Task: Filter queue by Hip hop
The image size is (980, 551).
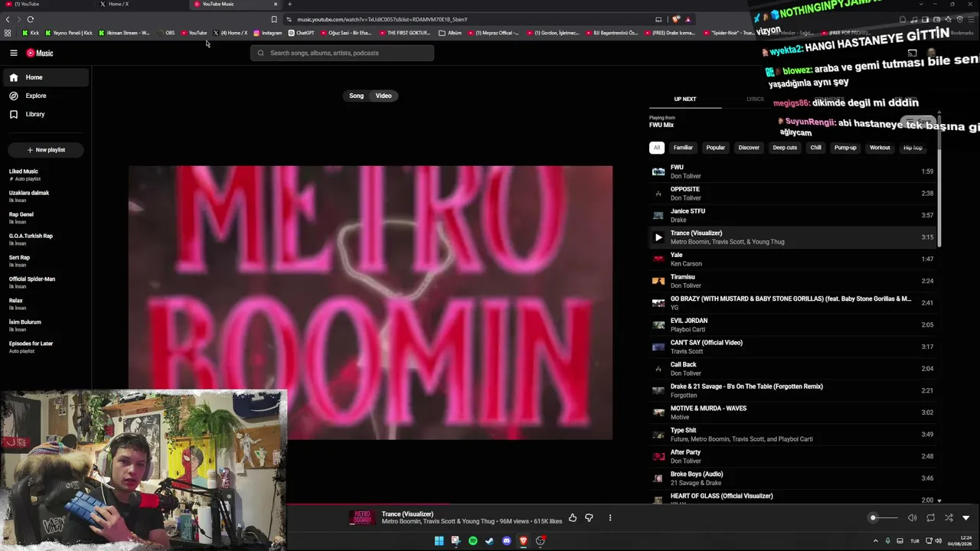Action: [x=913, y=148]
